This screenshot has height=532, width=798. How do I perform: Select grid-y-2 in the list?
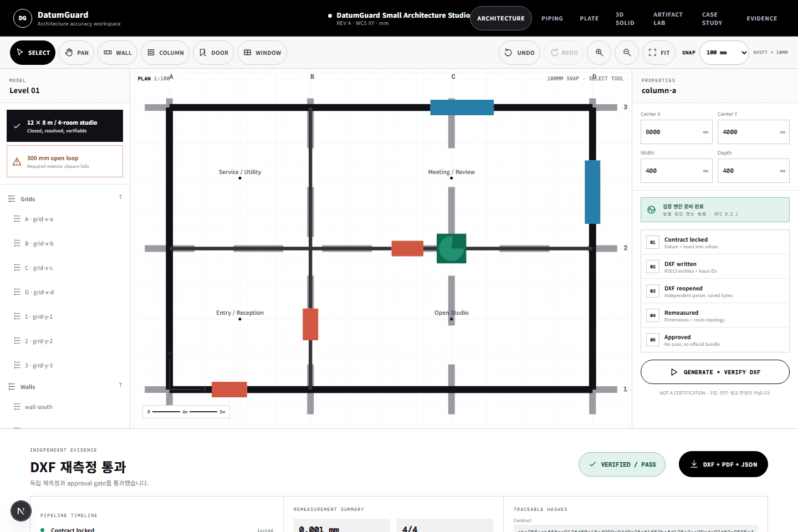pyautogui.click(x=65, y=341)
